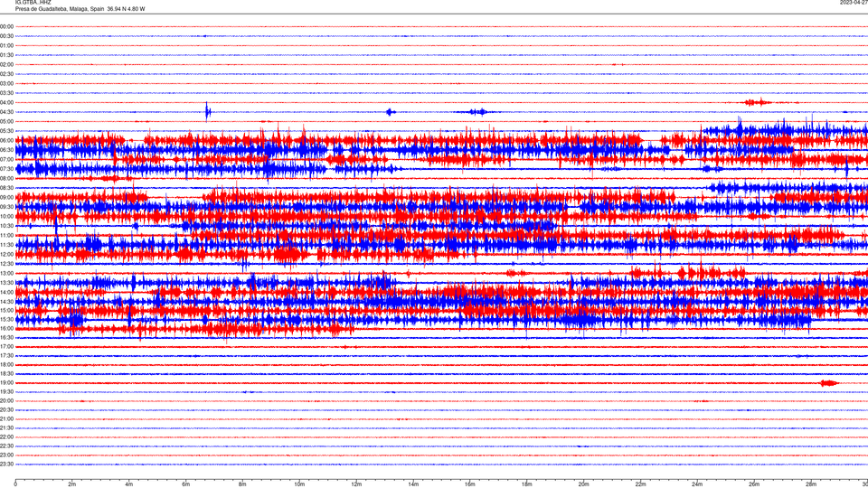Click the 06:00 time label

tap(6, 141)
